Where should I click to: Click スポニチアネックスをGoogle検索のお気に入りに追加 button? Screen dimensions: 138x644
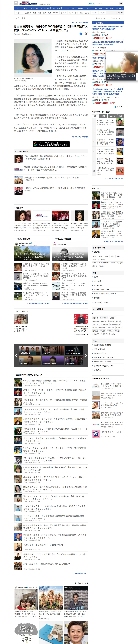pyautogui.click(x=51, y=144)
